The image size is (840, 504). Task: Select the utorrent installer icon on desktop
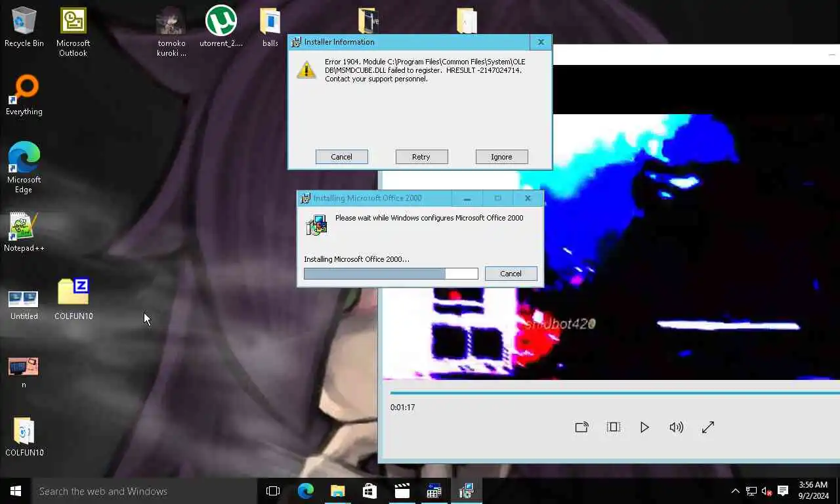coord(221,28)
